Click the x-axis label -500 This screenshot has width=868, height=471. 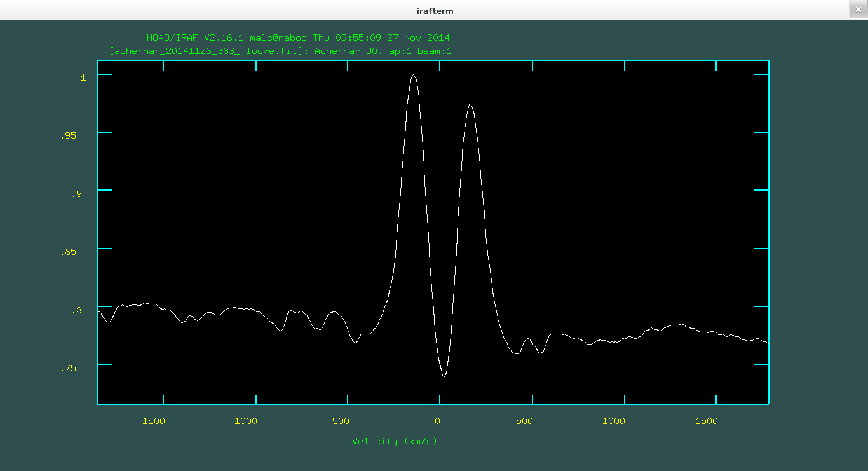coord(338,421)
